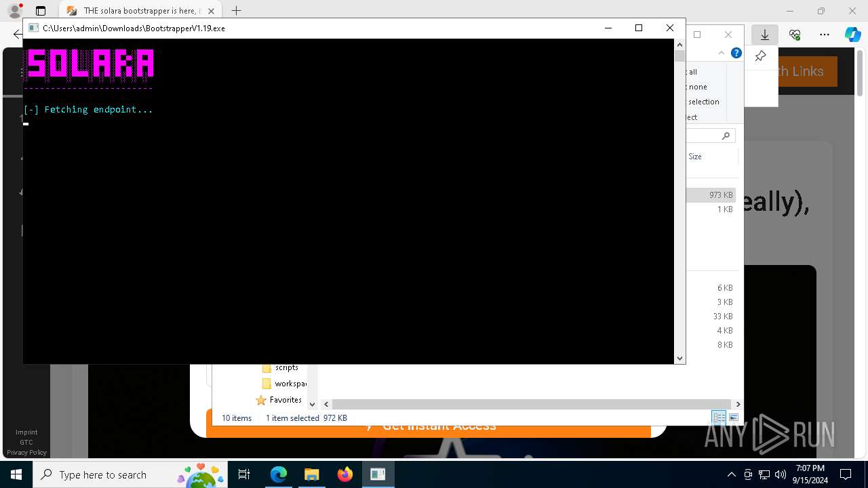
Task: Click the search magnifier in File Explorer
Action: (x=726, y=136)
